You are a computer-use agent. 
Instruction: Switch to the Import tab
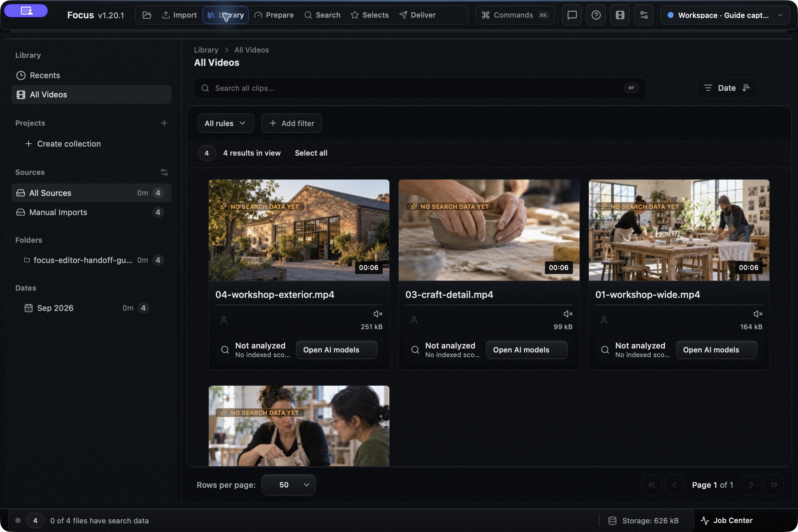[x=180, y=15]
